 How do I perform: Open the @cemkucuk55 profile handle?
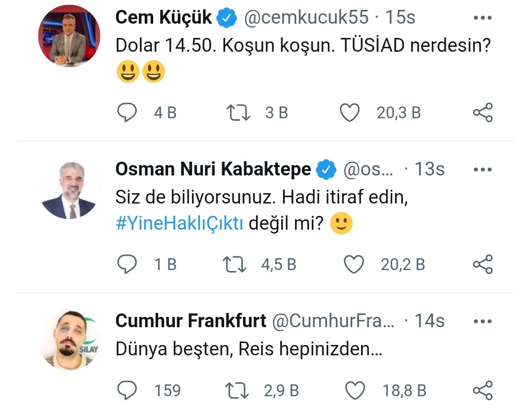[x=306, y=18]
